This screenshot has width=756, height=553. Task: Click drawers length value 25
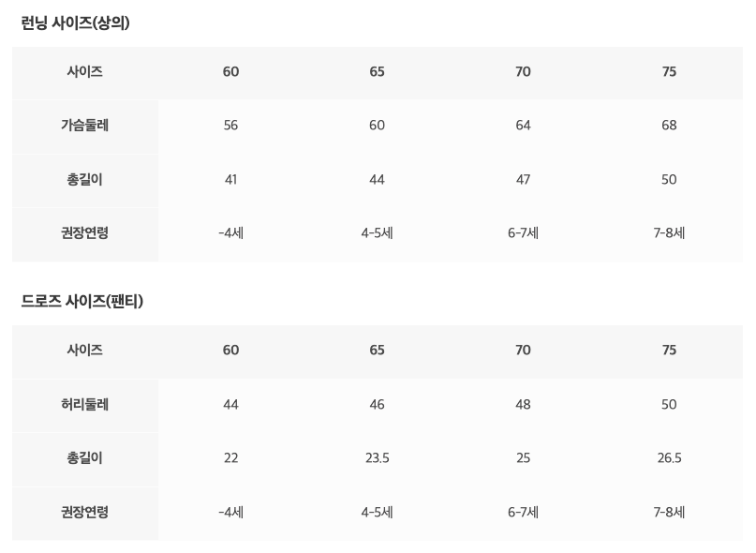point(523,458)
